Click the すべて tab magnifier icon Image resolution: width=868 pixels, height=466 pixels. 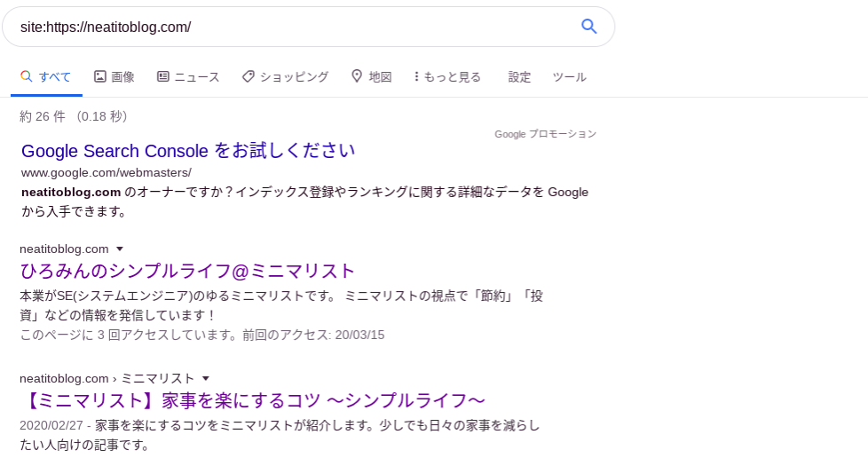point(26,76)
